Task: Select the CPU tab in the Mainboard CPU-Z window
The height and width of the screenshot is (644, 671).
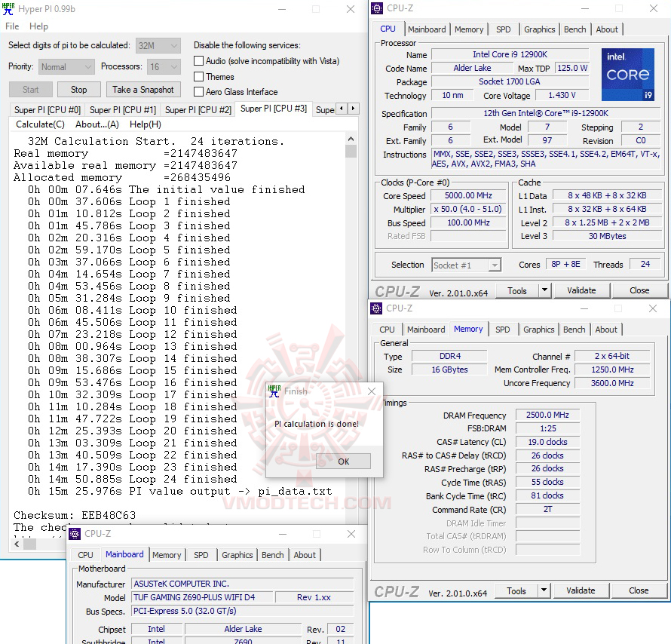Action: (85, 555)
